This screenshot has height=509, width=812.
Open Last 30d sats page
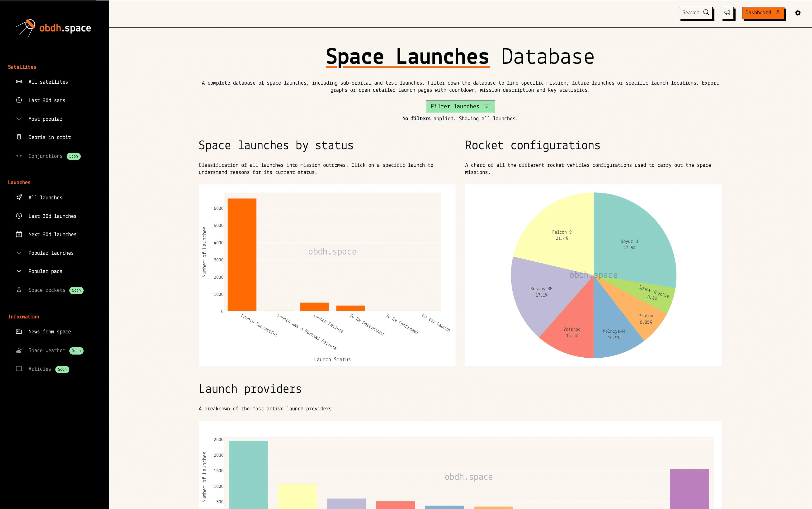click(47, 100)
